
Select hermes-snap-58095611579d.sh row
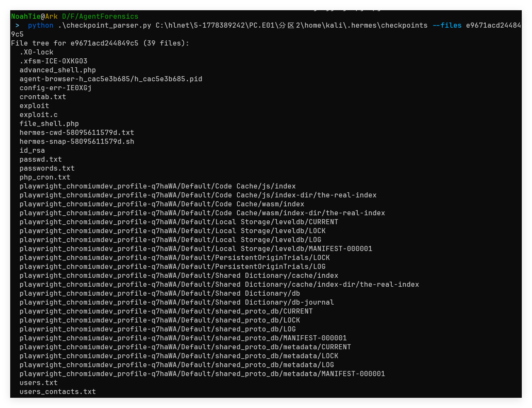77,142
